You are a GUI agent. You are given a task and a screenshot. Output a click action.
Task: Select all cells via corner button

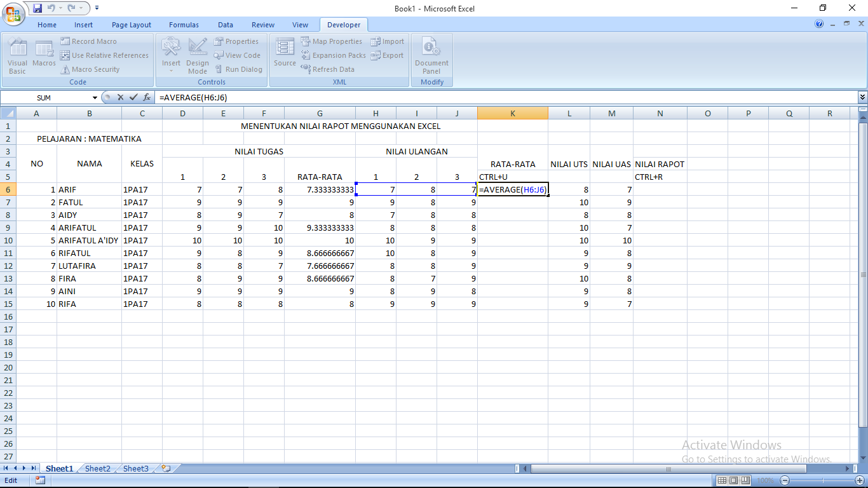[8, 113]
